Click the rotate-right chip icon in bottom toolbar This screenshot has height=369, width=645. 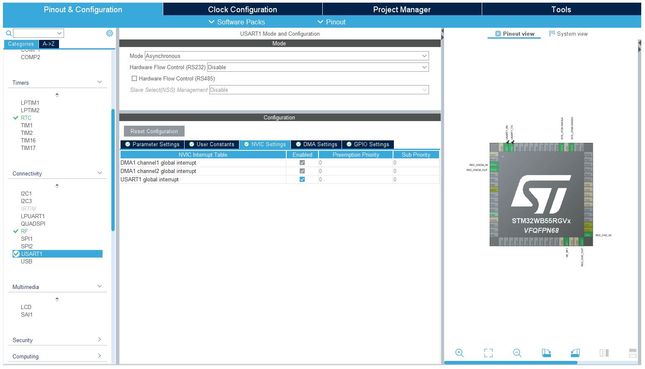coord(575,353)
